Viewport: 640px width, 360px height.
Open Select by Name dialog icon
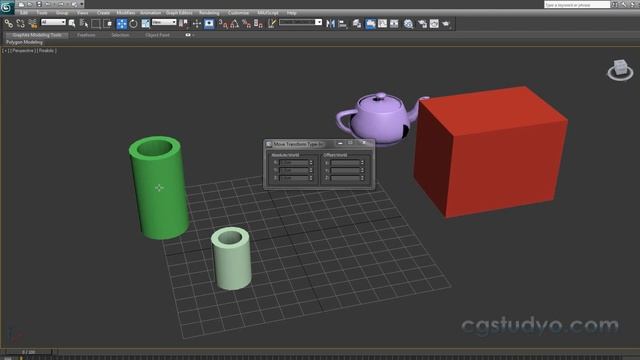[x=84, y=24]
